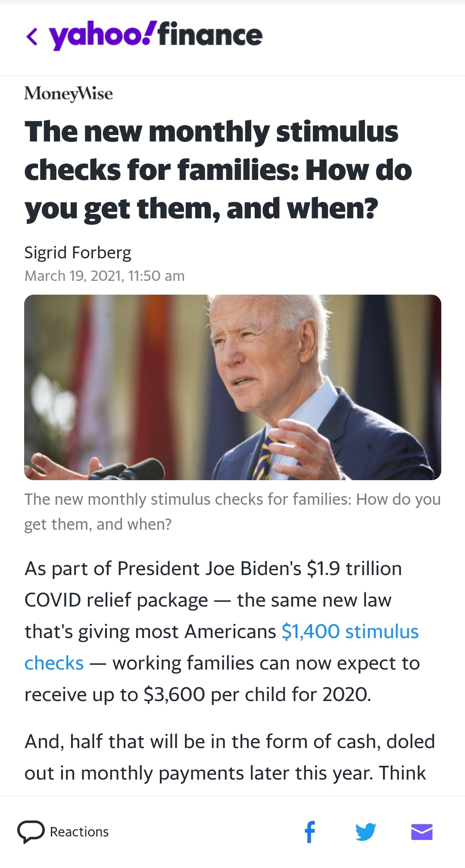Open the Biden article photo
465x868 pixels.
click(233, 387)
